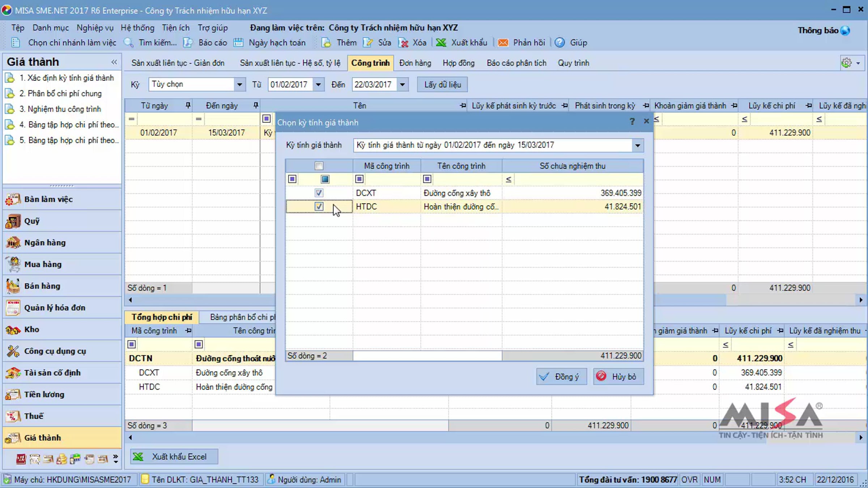Switch to the Đơn hàng tab
The height and width of the screenshot is (488, 868).
tap(415, 63)
